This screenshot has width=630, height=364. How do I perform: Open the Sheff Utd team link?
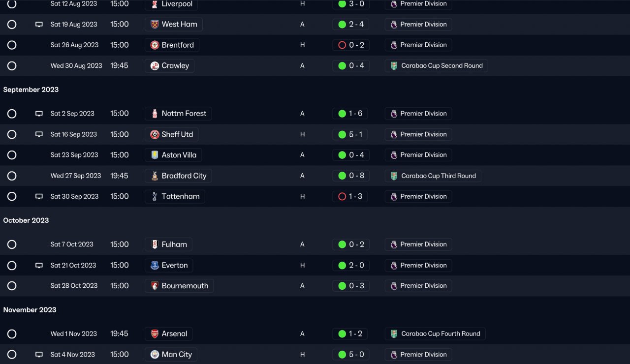pyautogui.click(x=177, y=134)
